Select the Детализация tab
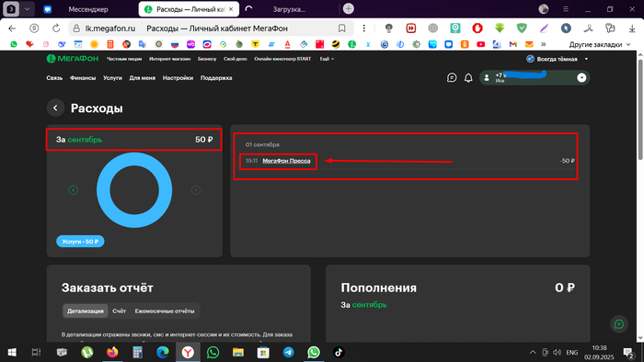 tap(86, 311)
